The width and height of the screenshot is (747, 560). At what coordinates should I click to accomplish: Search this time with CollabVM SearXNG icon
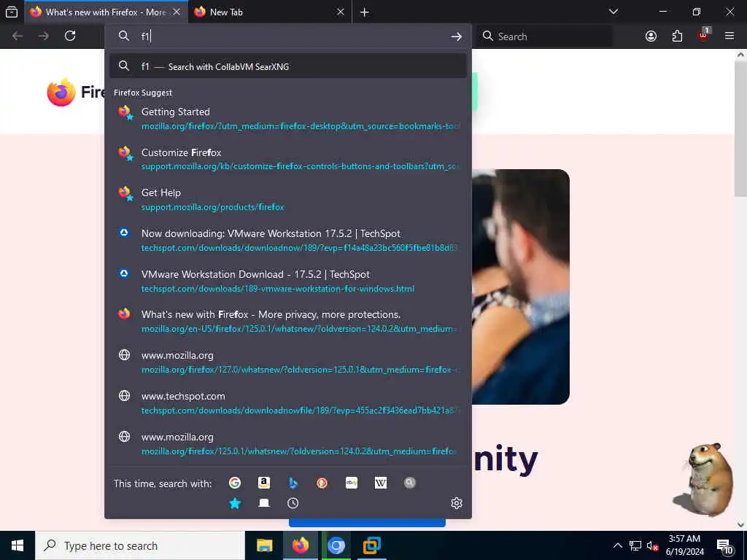tap(410, 483)
